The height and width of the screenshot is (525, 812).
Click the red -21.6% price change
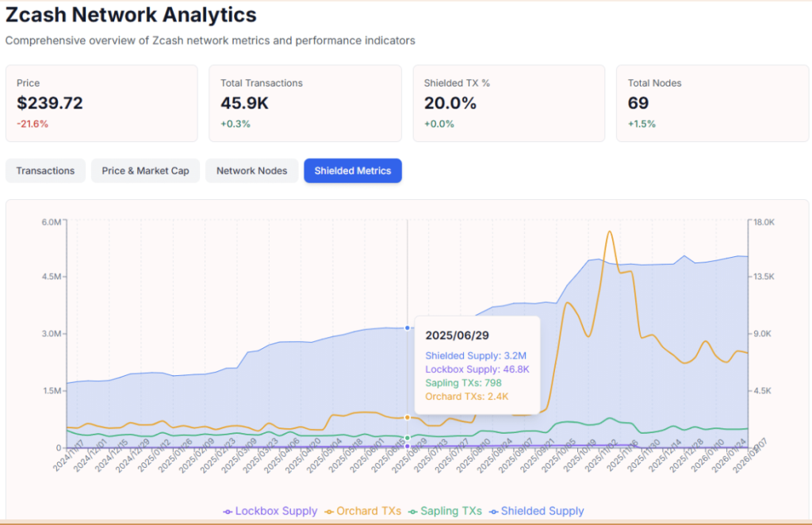point(33,124)
